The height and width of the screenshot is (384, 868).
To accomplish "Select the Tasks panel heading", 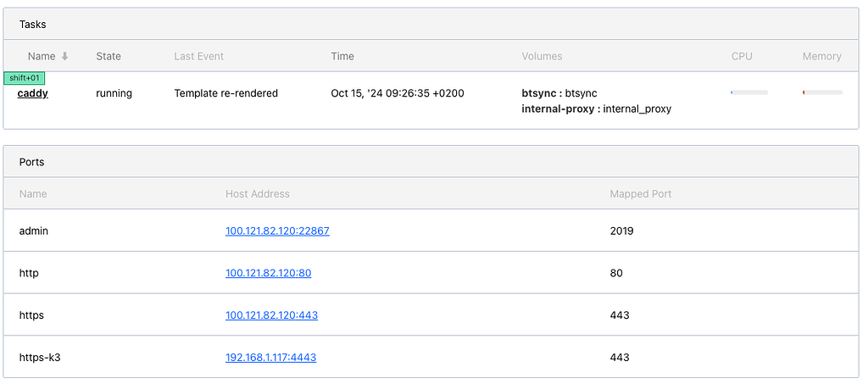I will coord(33,25).
